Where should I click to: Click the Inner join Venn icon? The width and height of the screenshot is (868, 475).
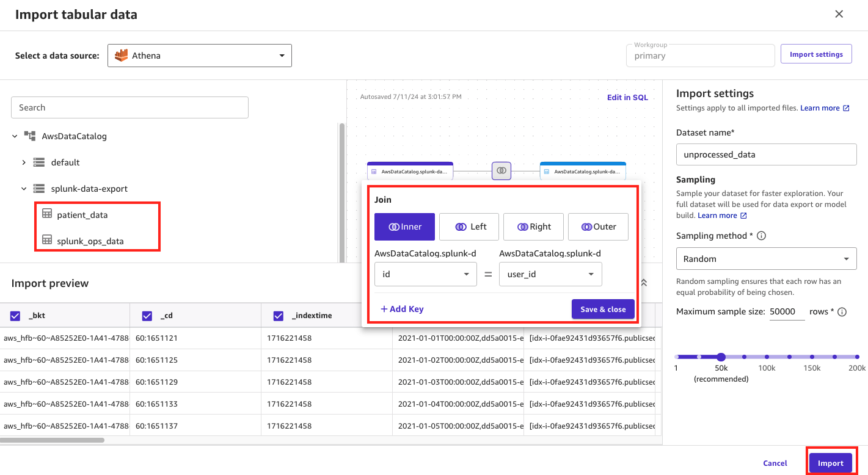coord(393,227)
